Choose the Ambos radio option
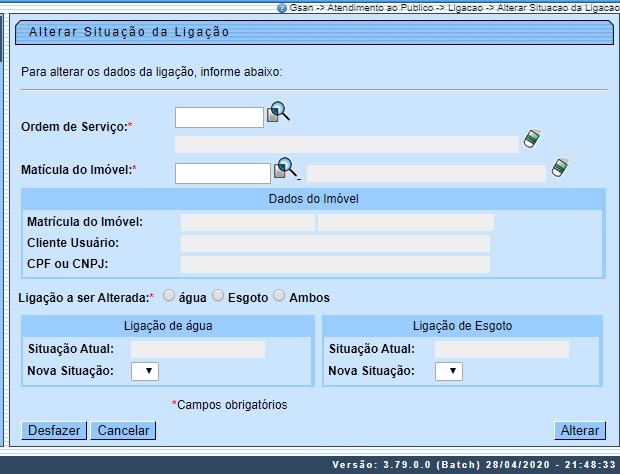 (x=279, y=296)
